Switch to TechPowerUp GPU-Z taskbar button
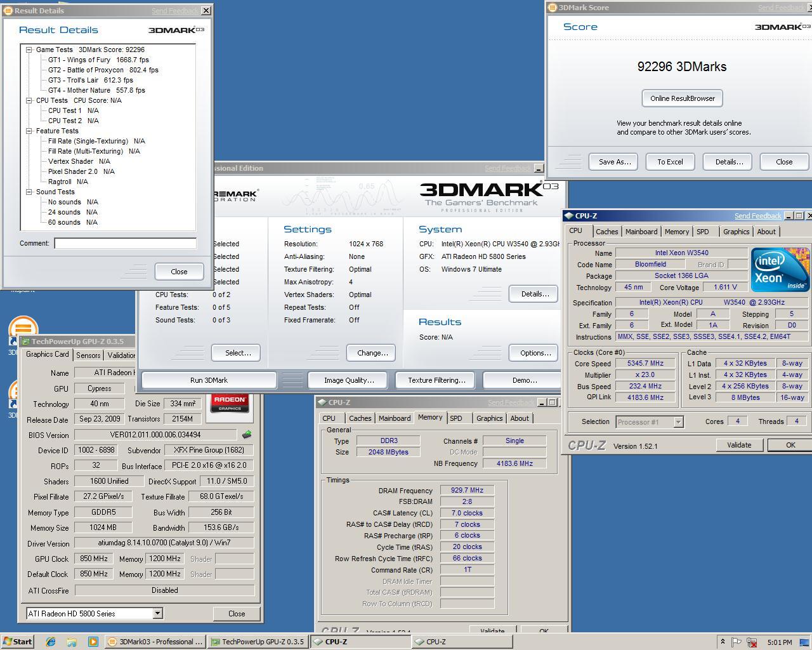Screen dimensions: 812x650 [258, 642]
